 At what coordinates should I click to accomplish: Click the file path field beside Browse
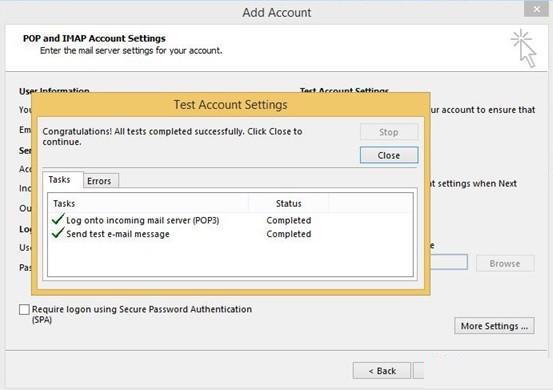point(449,262)
